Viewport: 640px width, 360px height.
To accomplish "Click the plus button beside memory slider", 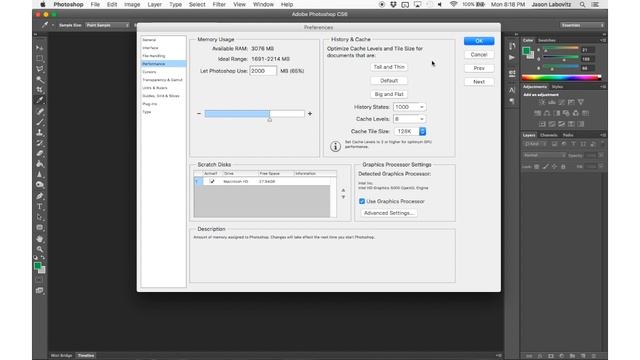I will point(310,113).
